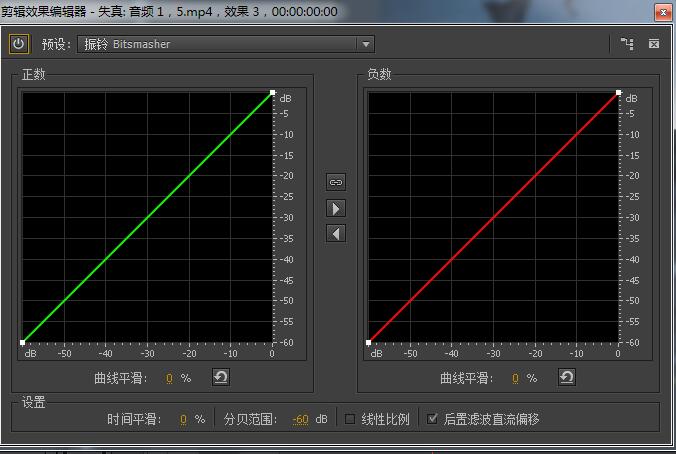Screen dimensions: 676x454
Task: Toggle the effect power button
Action: pos(19,44)
